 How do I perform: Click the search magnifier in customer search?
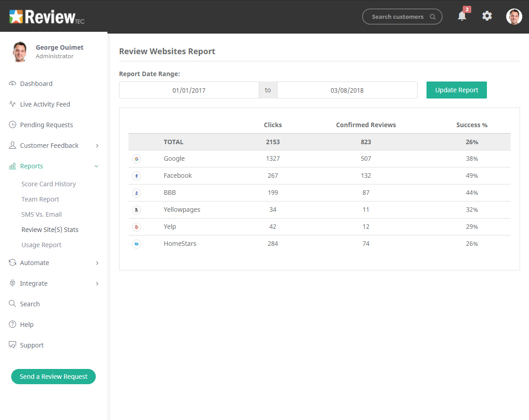tap(432, 17)
